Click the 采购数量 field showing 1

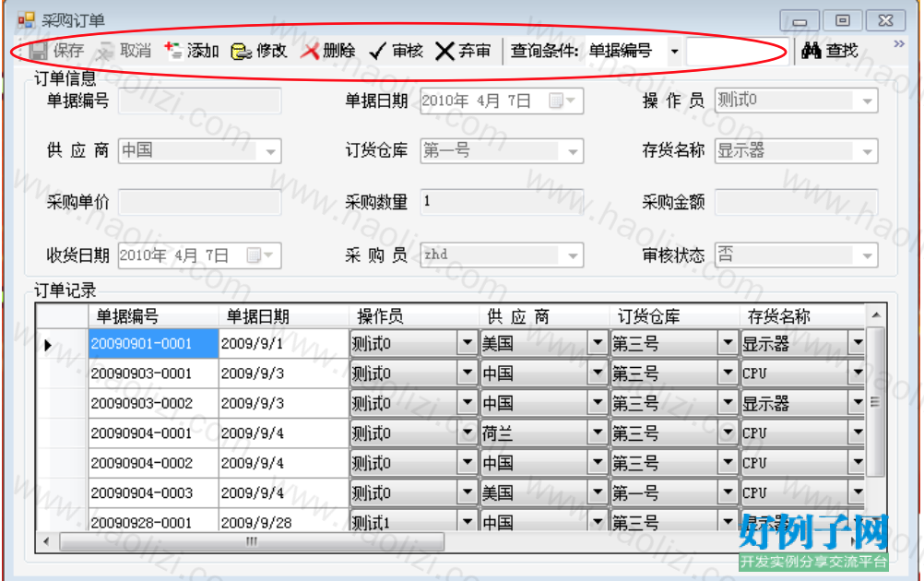click(502, 202)
